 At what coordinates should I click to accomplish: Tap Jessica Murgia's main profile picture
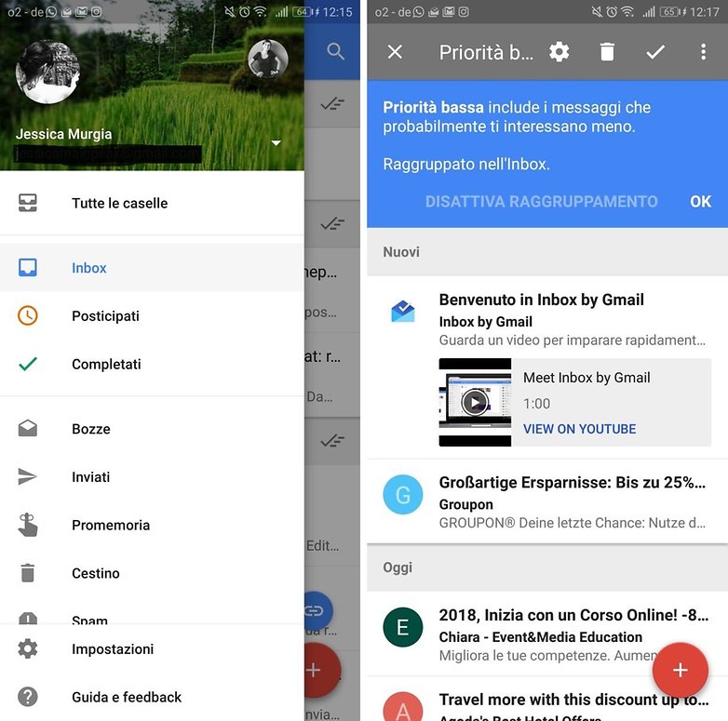pos(47,72)
